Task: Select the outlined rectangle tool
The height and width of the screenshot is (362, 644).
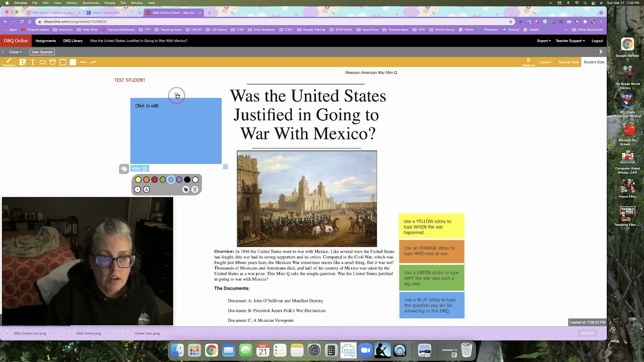Action: 63,62
